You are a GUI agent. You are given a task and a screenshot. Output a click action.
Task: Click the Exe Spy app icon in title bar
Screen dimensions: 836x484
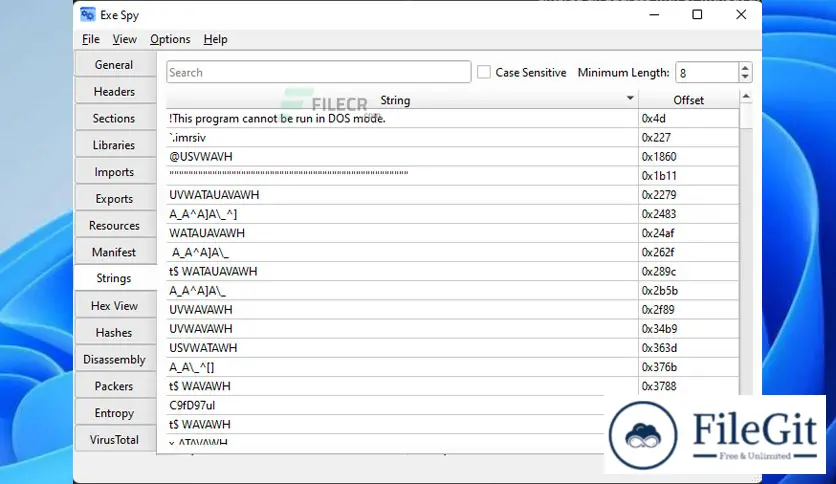click(87, 14)
